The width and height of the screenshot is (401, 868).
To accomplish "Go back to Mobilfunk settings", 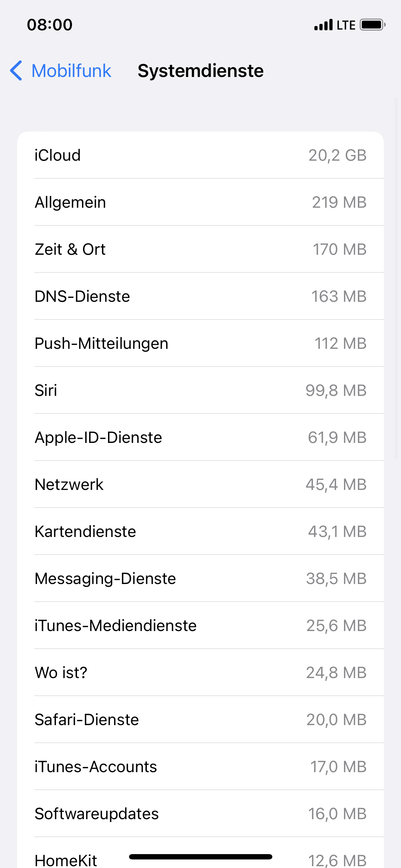I will click(71, 71).
